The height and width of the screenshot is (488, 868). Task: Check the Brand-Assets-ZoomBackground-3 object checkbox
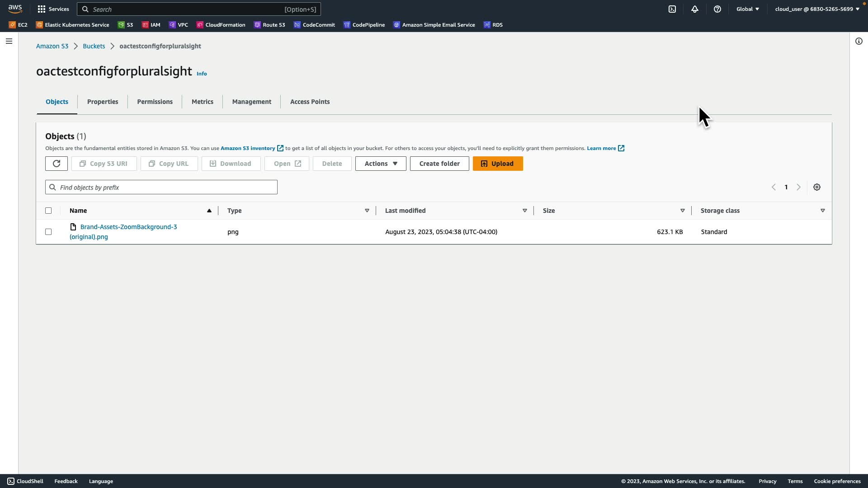pos(48,232)
